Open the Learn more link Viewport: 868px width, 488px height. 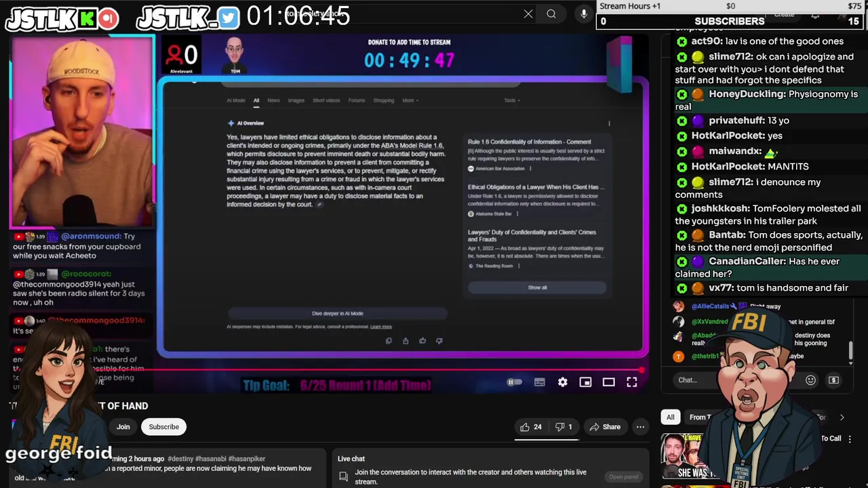tap(381, 327)
